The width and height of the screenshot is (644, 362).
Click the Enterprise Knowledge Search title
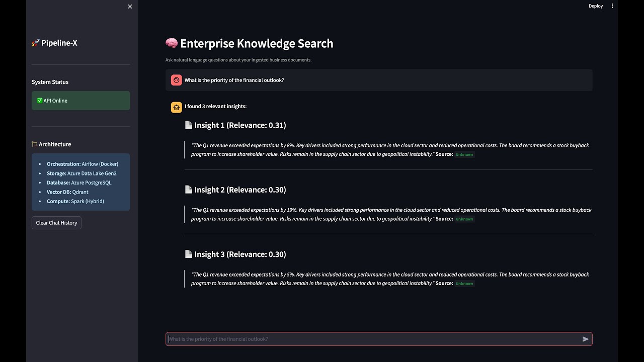click(257, 43)
